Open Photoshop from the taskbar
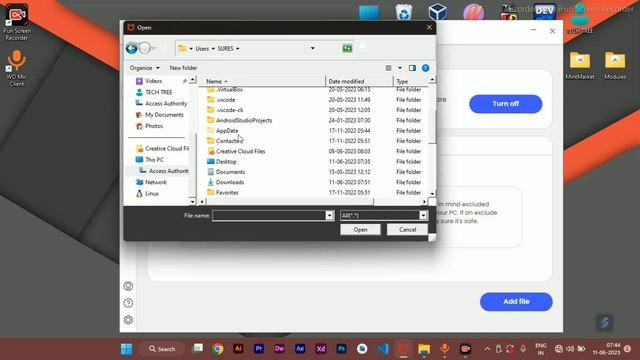This screenshot has height=360, width=640. point(341,349)
